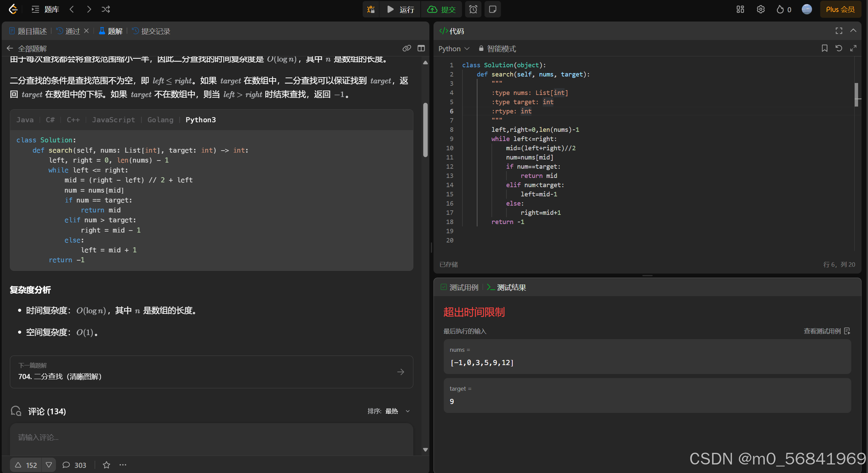Open the Python language dropdown

[454, 48]
